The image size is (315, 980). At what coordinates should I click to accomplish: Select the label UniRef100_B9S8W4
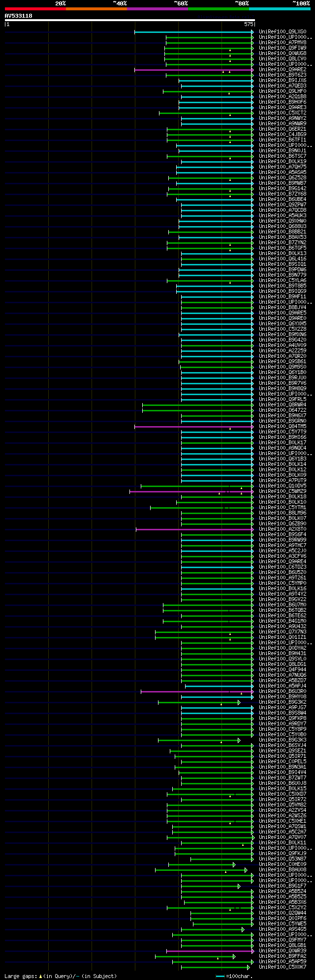point(283,713)
